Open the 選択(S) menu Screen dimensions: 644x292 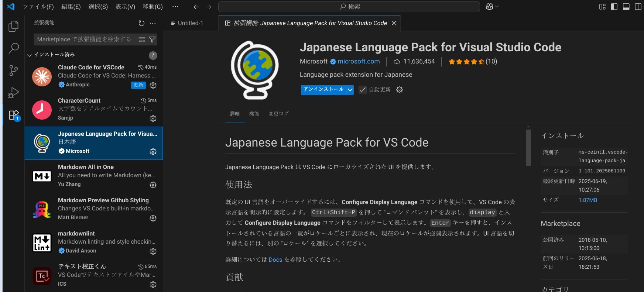point(98,7)
